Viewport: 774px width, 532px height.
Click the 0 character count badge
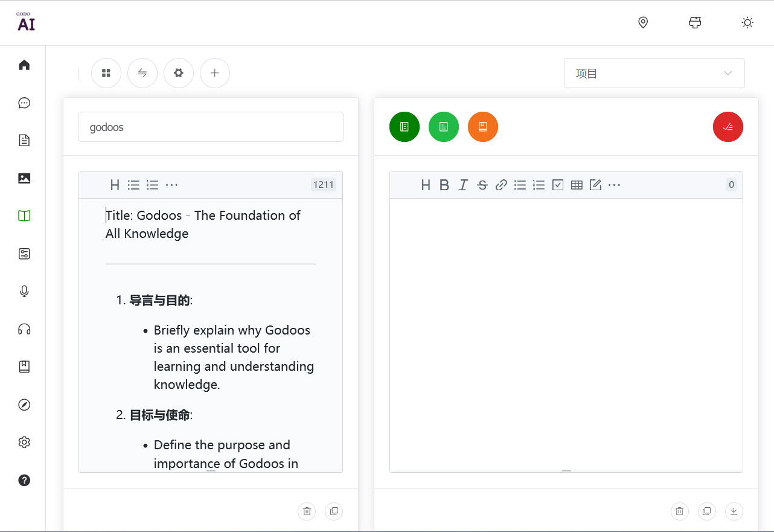pyautogui.click(x=732, y=185)
